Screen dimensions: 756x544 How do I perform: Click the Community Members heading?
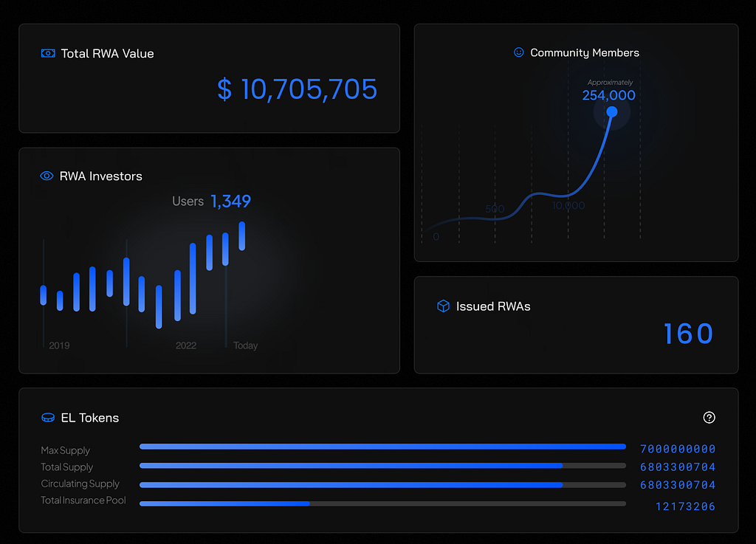tap(585, 52)
